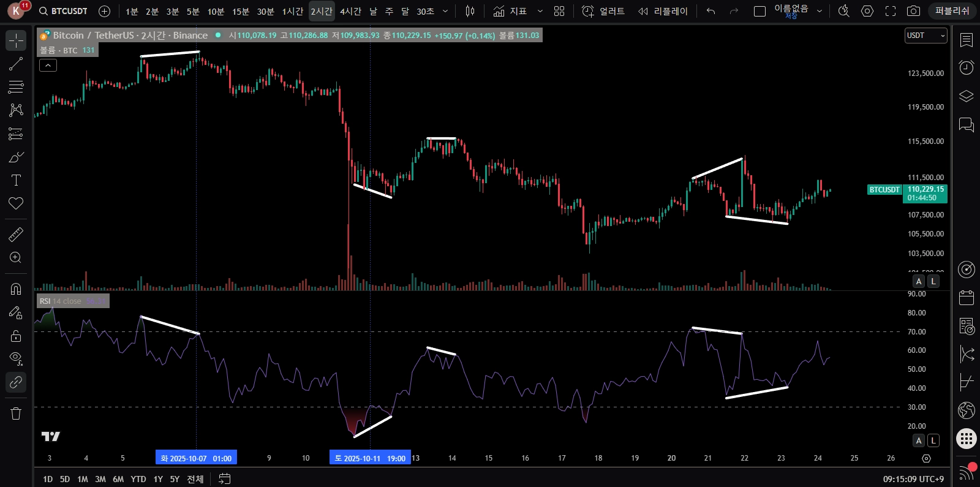Select the ruler measure tool

click(x=16, y=234)
